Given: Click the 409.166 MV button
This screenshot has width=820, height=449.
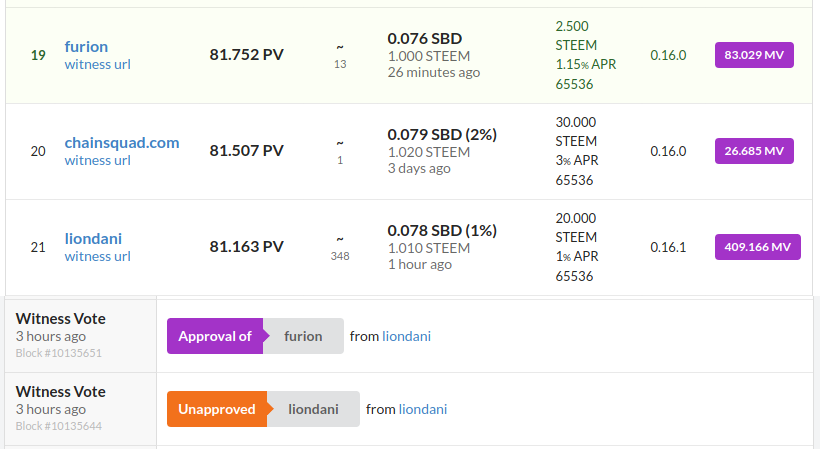Looking at the screenshot, I should click(x=758, y=247).
